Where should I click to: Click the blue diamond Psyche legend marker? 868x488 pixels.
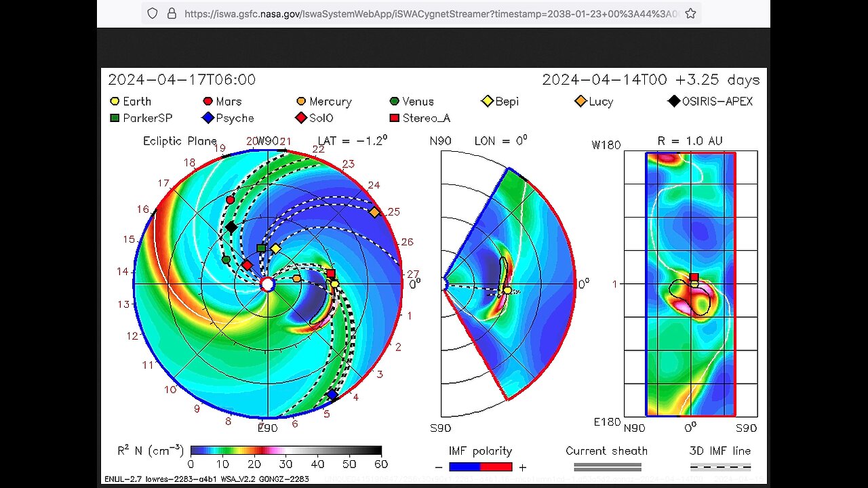click(x=208, y=118)
